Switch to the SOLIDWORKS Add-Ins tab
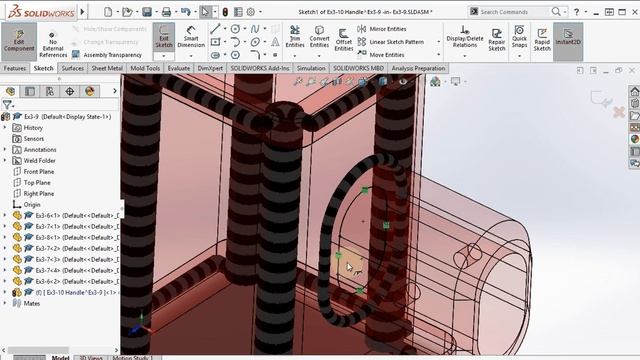Screen dimensions: 640x360 [260, 68]
